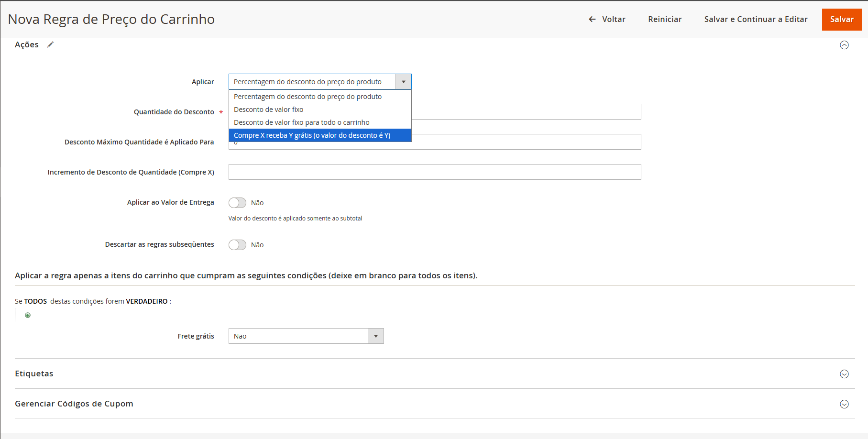Click the VERDADEIRO condition value link

click(146, 301)
